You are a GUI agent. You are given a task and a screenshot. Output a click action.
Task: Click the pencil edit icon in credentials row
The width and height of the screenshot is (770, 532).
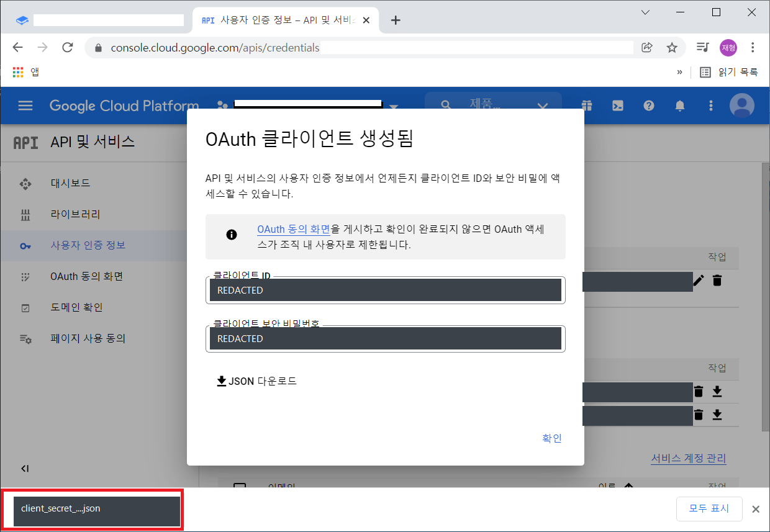(699, 281)
